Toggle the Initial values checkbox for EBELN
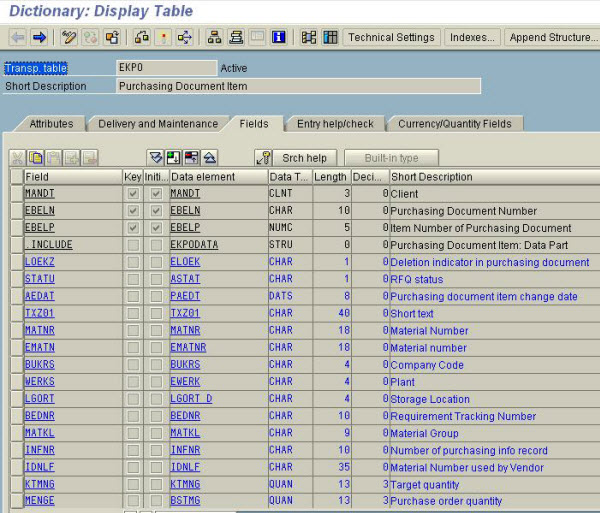 [x=156, y=211]
